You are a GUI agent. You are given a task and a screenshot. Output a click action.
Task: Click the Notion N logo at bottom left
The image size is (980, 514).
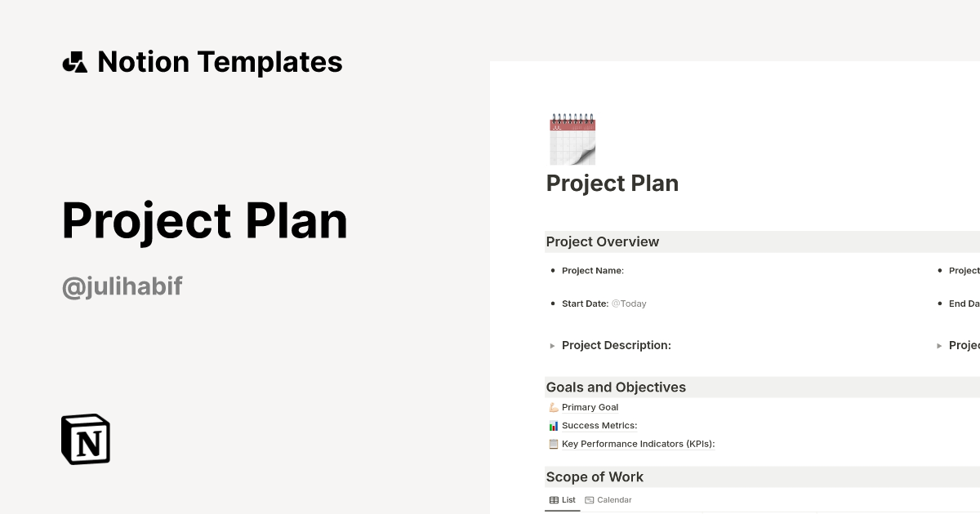click(x=85, y=439)
